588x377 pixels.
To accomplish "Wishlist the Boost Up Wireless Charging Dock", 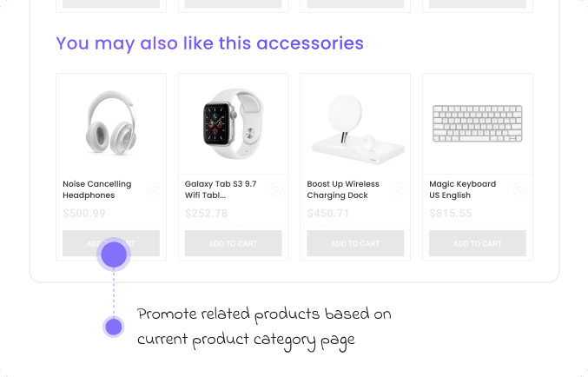I will coord(397,189).
